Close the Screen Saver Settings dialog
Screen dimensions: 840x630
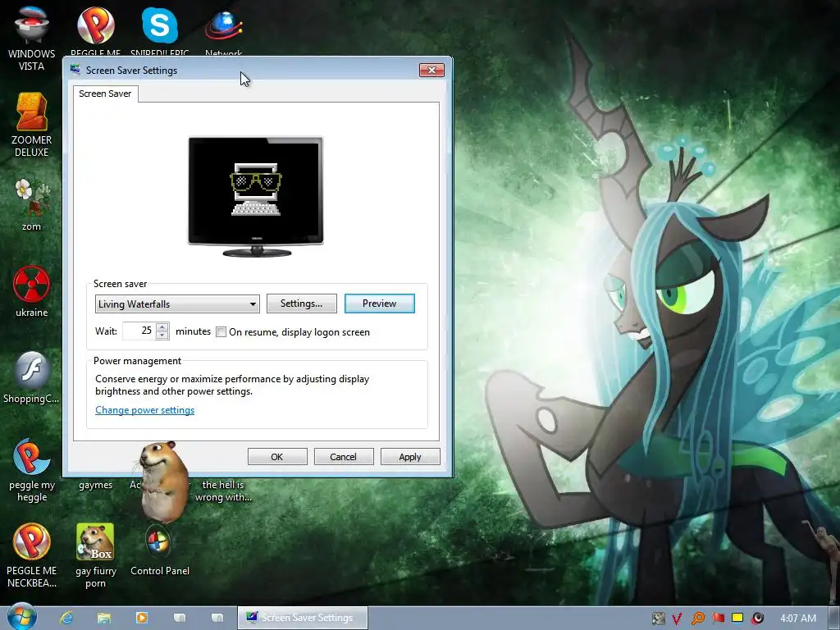pos(431,71)
